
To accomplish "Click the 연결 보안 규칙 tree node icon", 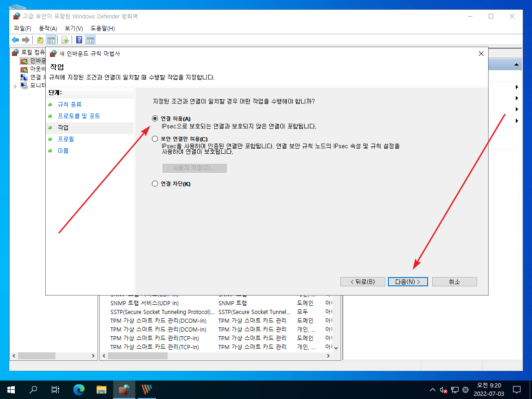I will (x=24, y=78).
